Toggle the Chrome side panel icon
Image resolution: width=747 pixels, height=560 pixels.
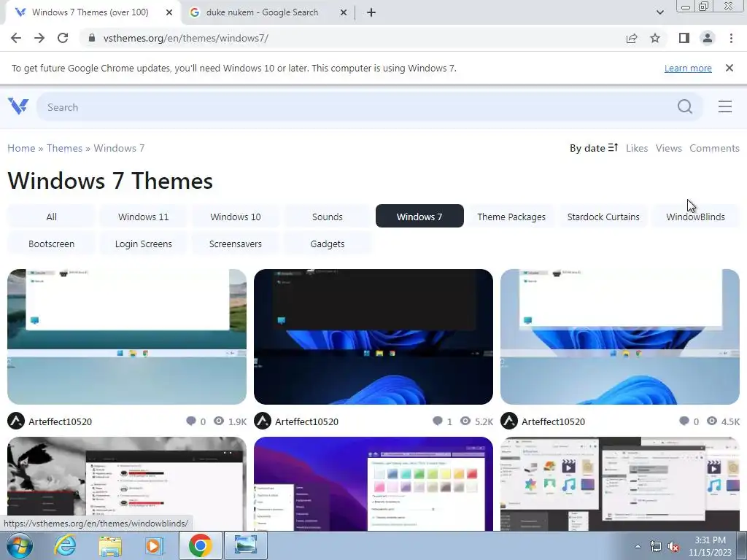pos(684,38)
